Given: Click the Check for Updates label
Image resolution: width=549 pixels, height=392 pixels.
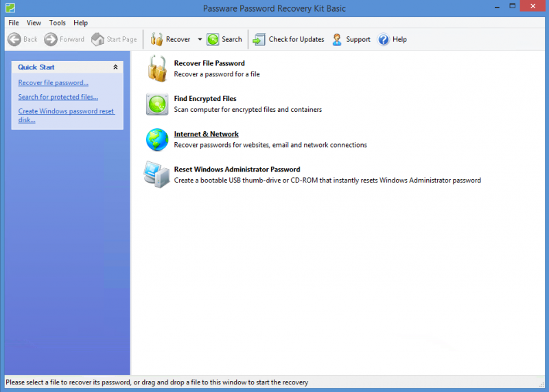Looking at the screenshot, I should coord(296,39).
